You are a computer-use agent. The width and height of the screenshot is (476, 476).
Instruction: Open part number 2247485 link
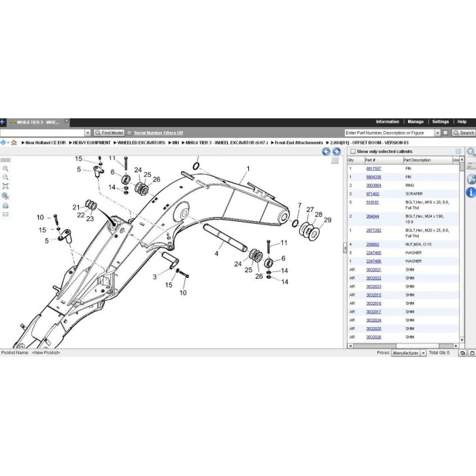click(x=373, y=253)
